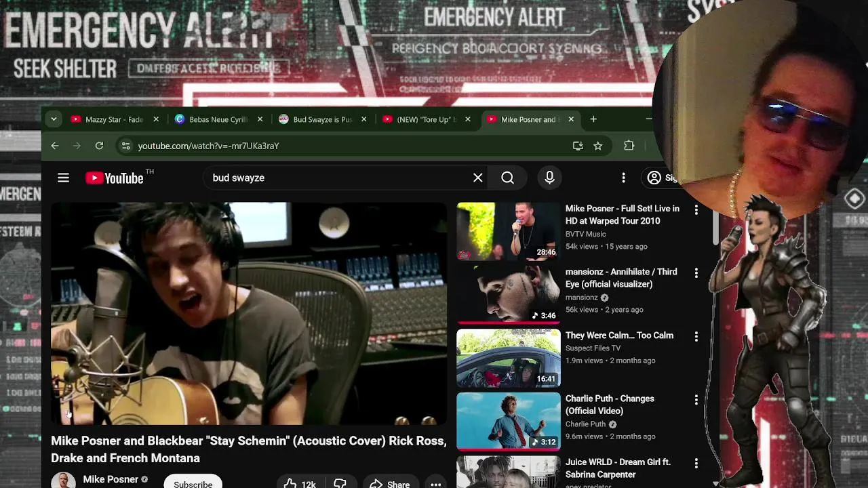The image size is (868, 488).
Task: Open the Suspect Files TV channel
Action: (x=593, y=348)
